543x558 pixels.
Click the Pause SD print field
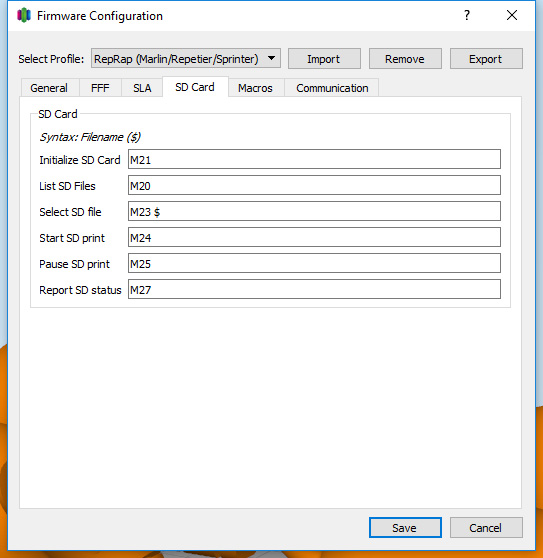tap(314, 263)
